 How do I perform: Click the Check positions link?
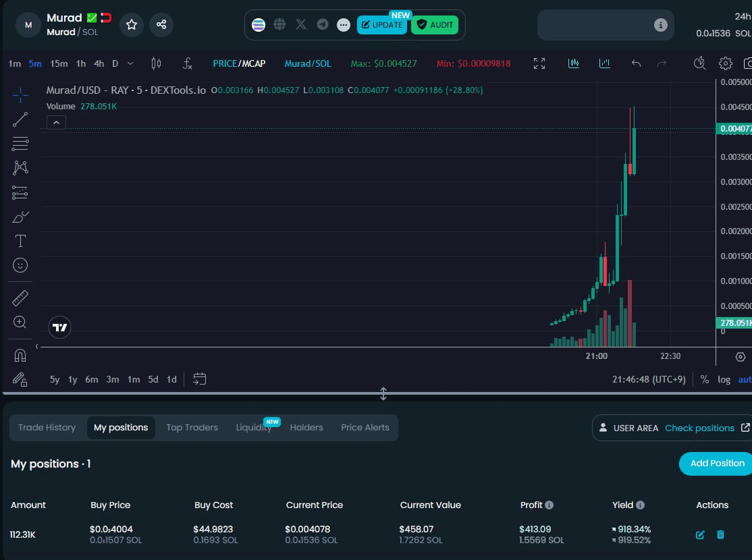699,428
